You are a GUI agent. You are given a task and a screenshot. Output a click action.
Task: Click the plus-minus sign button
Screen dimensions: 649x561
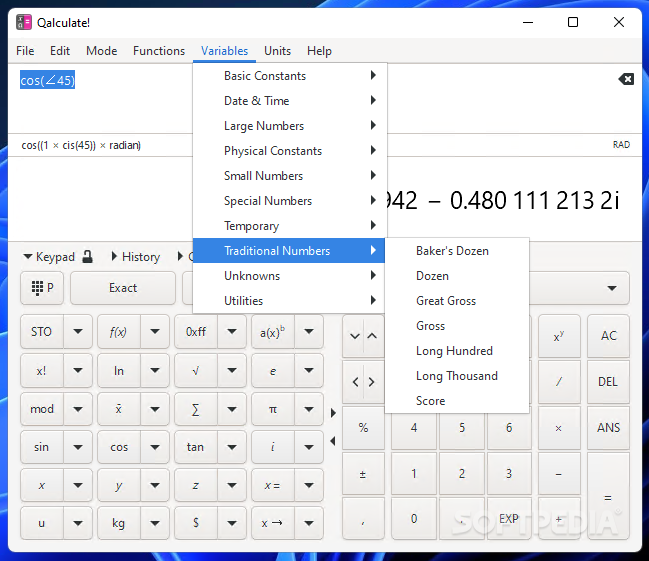pyautogui.click(x=363, y=474)
